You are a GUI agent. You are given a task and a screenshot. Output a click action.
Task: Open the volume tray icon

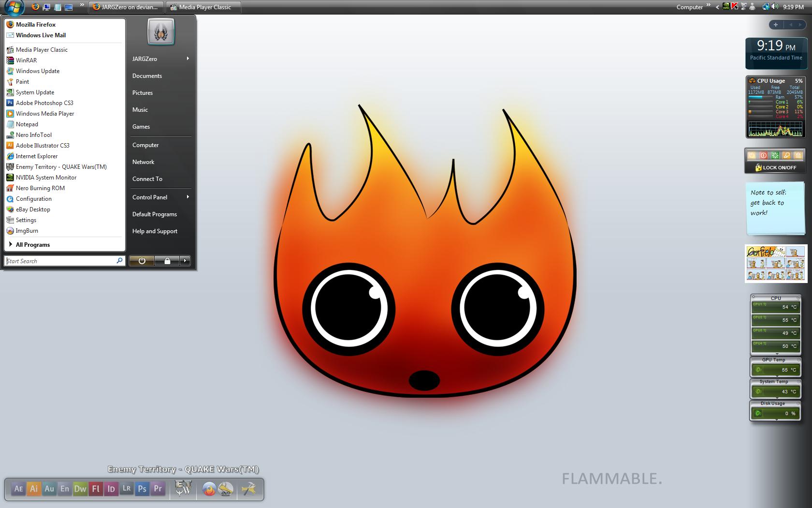pyautogui.click(x=775, y=7)
